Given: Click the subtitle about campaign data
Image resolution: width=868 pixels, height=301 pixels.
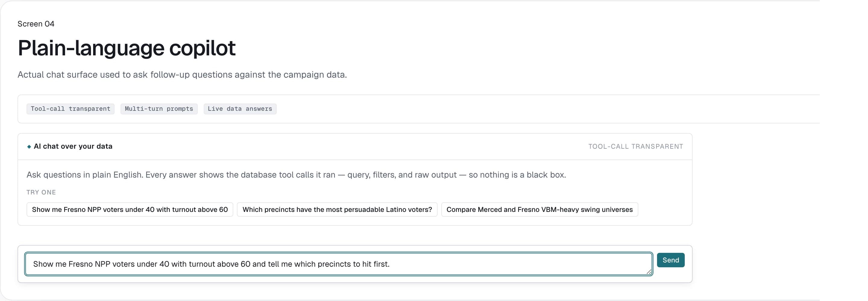Looking at the screenshot, I should pyautogui.click(x=182, y=74).
